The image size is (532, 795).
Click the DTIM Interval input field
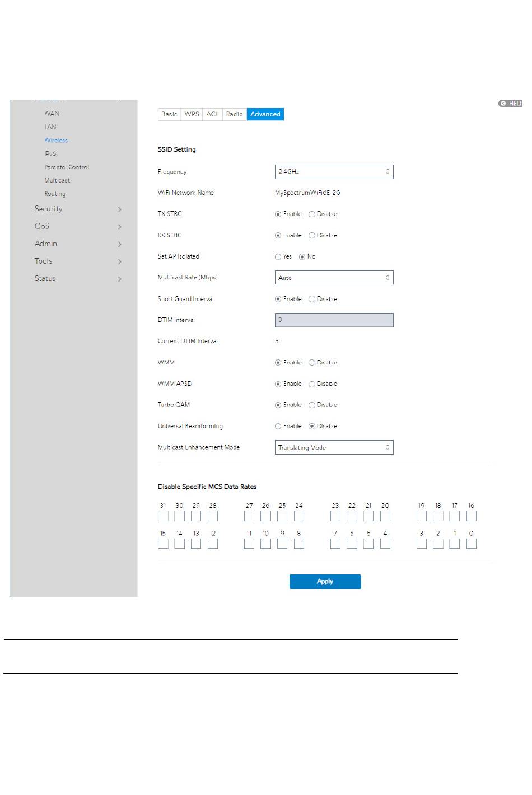(x=334, y=320)
